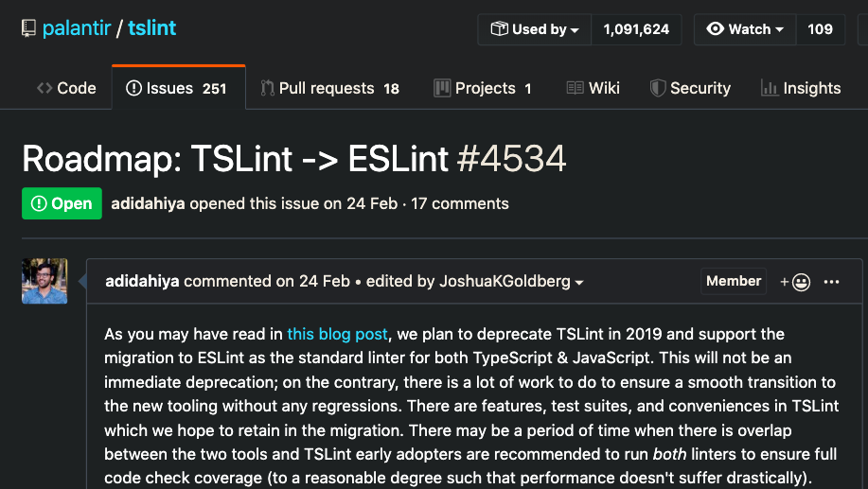Image resolution: width=868 pixels, height=489 pixels.
Task: Open the Wiki tab
Action: 593,88
